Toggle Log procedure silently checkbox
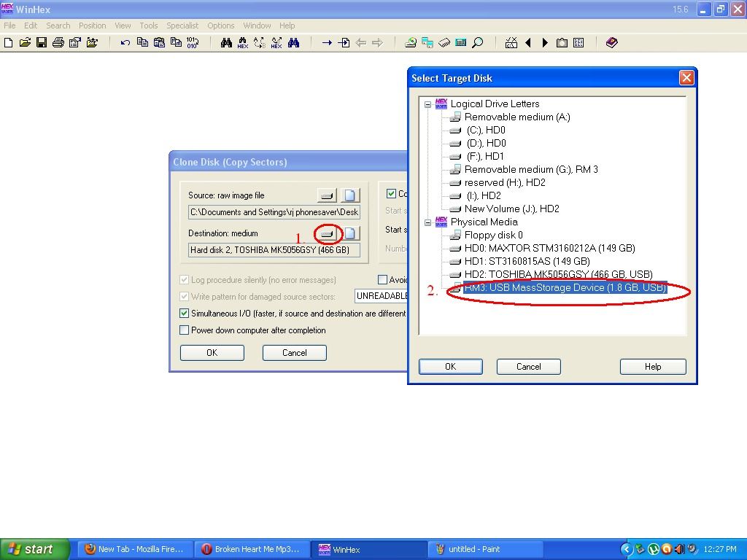 pyautogui.click(x=185, y=279)
